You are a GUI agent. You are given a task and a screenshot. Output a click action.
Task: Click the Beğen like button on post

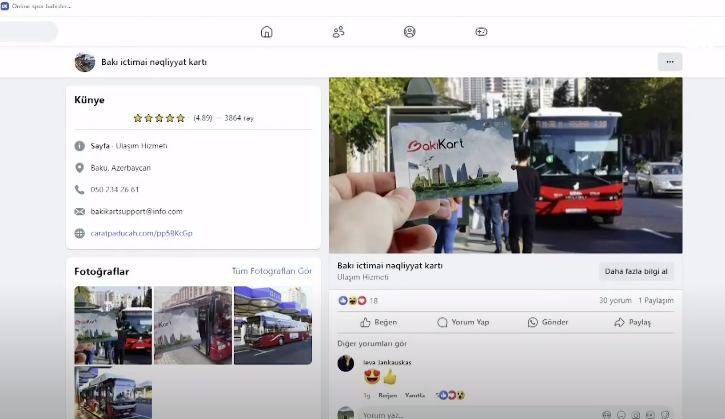[379, 322]
